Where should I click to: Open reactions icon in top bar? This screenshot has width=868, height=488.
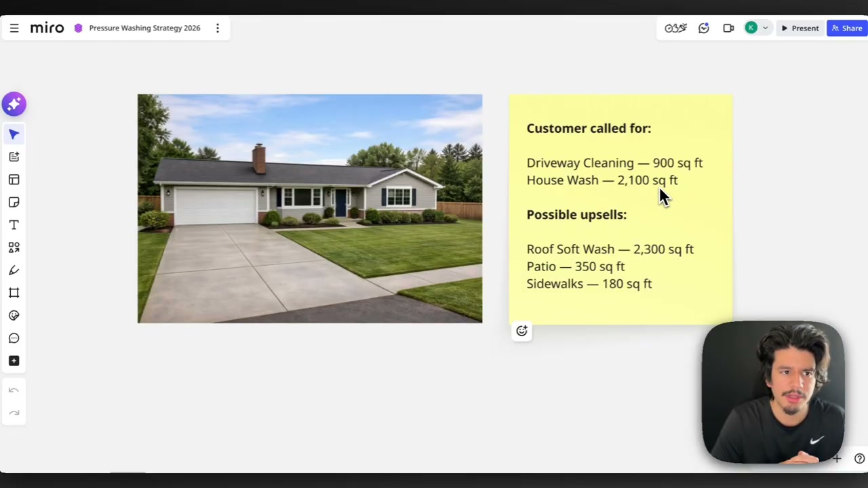click(704, 28)
